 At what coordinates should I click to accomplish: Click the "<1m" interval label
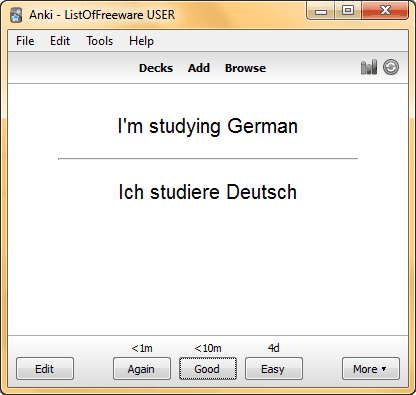coord(142,348)
